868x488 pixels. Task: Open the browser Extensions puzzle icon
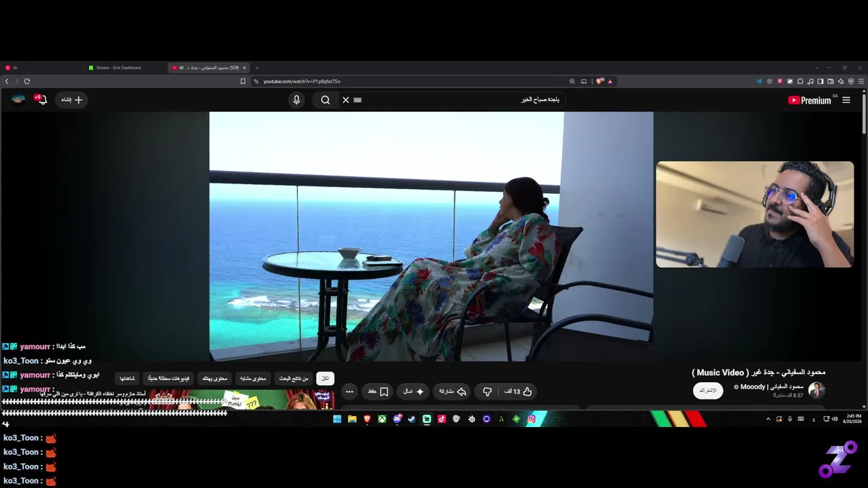800,81
